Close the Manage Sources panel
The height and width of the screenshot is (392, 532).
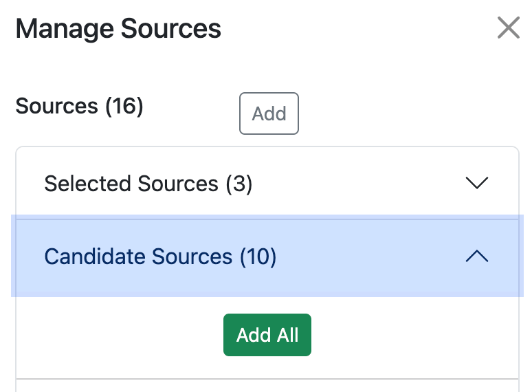(508, 29)
